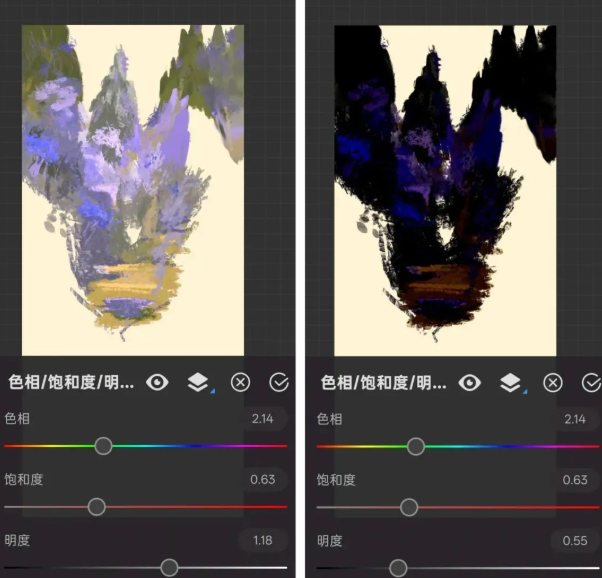Screen dimensions: 602x578
Task: Click the 明度 slider handle set to 1.18
Action: [x=169, y=568]
